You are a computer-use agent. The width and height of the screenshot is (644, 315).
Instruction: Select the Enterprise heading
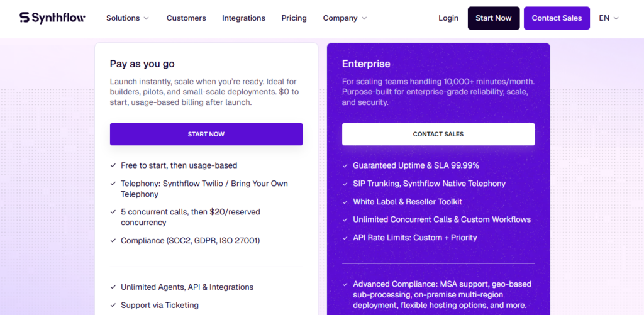366,64
